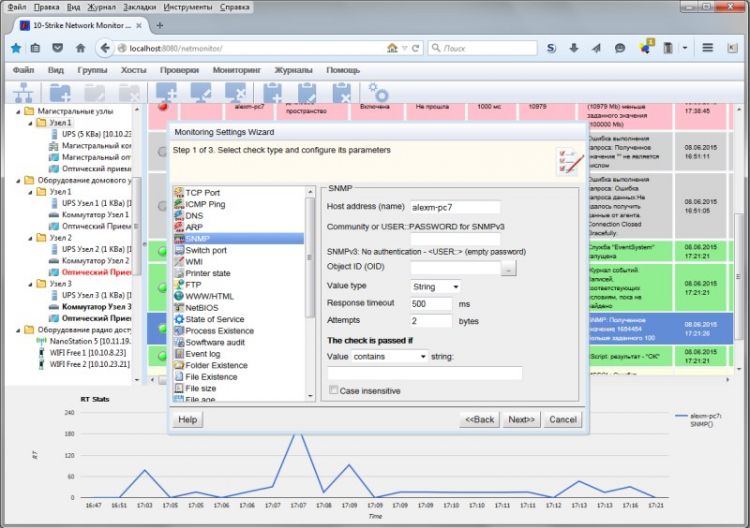
Task: Choose the WWW/HTML check type
Action: 209,296
